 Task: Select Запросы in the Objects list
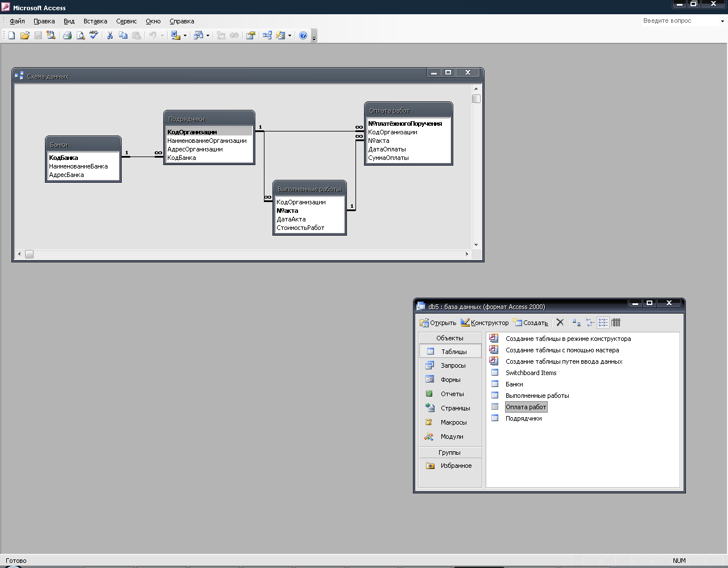click(450, 365)
